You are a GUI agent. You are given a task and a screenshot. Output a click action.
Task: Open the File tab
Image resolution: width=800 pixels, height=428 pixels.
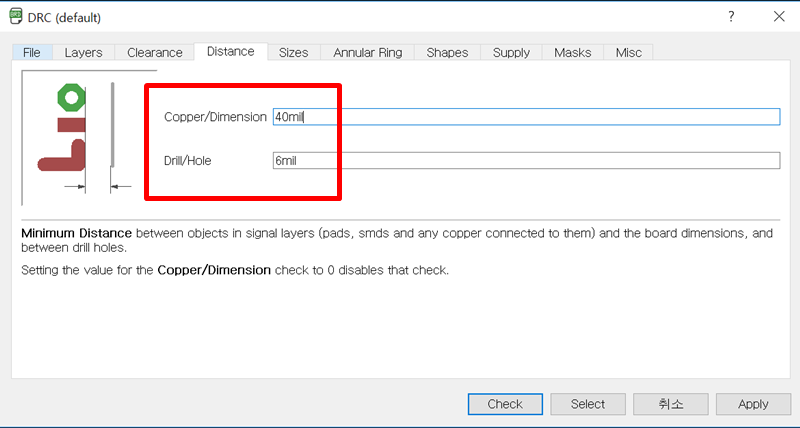31,52
